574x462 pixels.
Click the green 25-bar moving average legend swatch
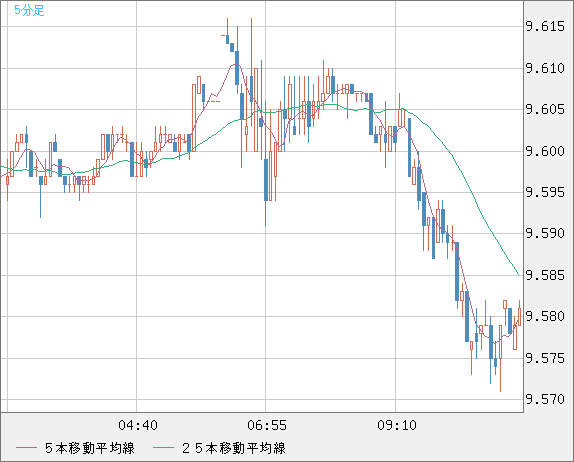click(163, 448)
